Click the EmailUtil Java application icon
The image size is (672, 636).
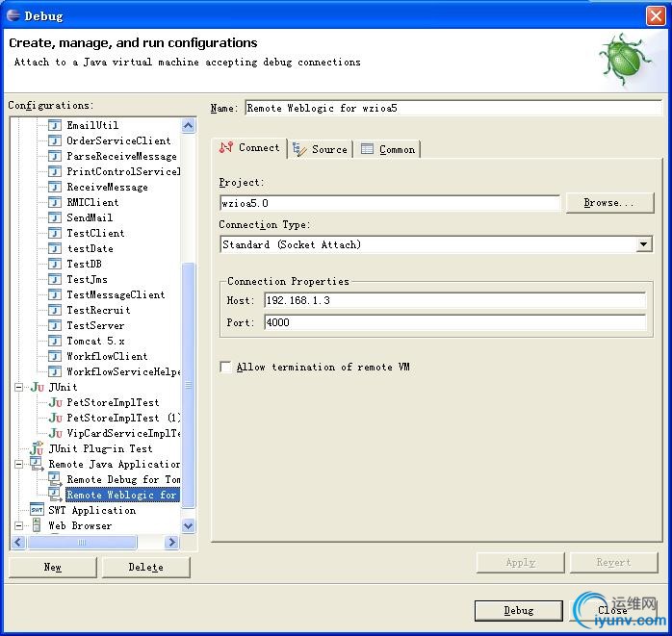tap(55, 125)
